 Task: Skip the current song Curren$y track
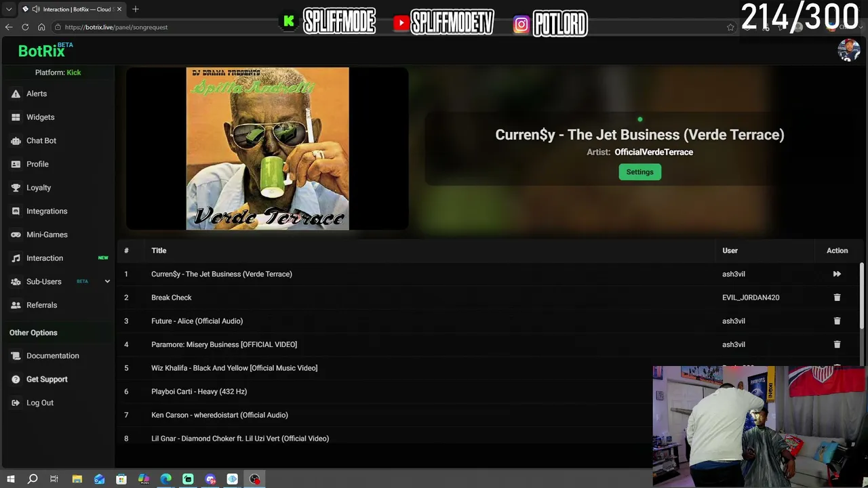pos(837,274)
